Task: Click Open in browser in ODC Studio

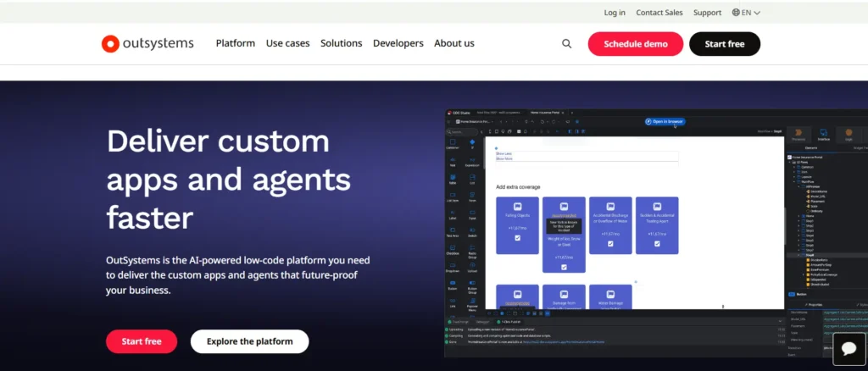Action: pyautogui.click(x=665, y=122)
